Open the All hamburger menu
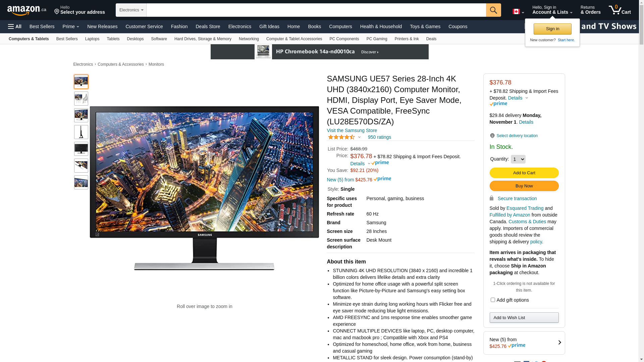This screenshot has height=362, width=644. (x=15, y=26)
